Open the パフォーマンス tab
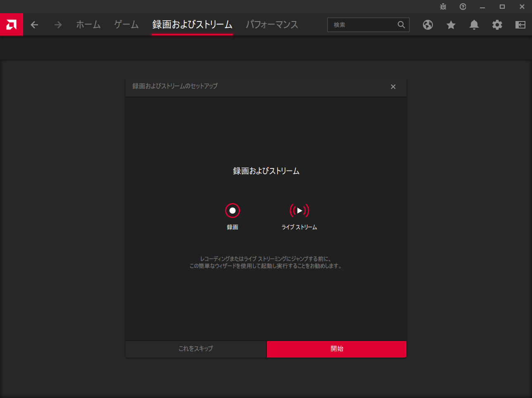The width and height of the screenshot is (532, 398). point(272,24)
